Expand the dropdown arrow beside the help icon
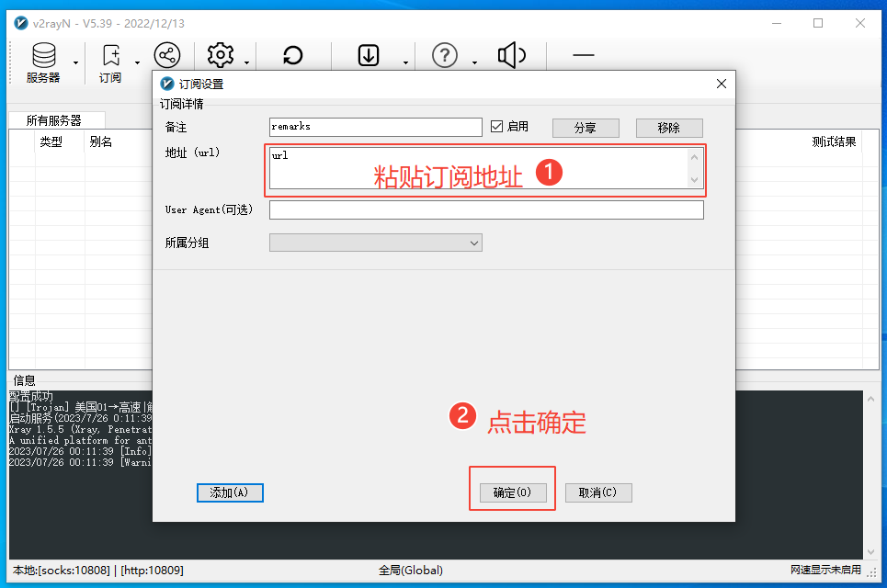 474,62
